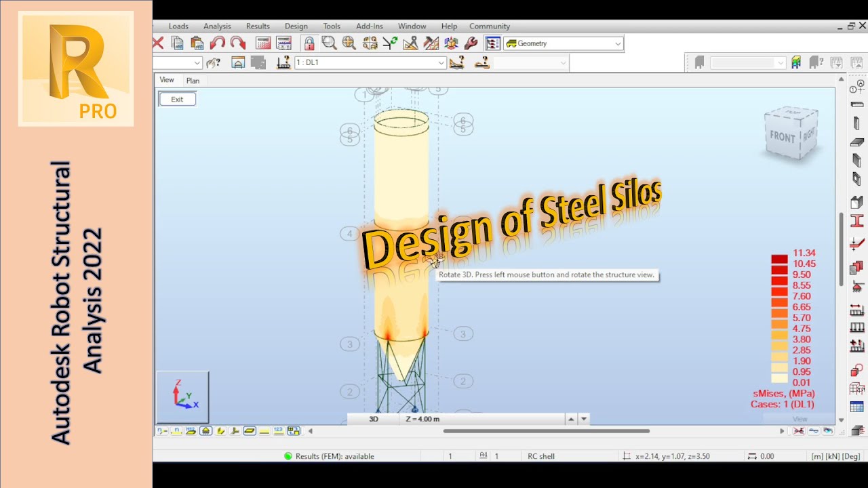Open the Loads menu
The height and width of the screenshot is (488, 868).
click(x=178, y=26)
